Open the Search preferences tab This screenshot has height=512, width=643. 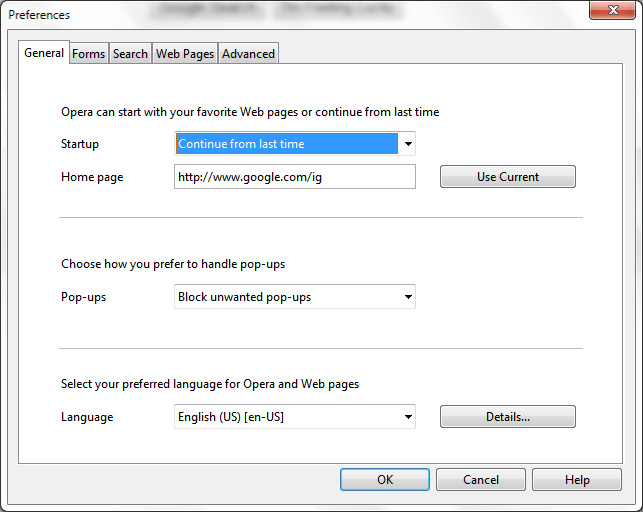(x=130, y=54)
